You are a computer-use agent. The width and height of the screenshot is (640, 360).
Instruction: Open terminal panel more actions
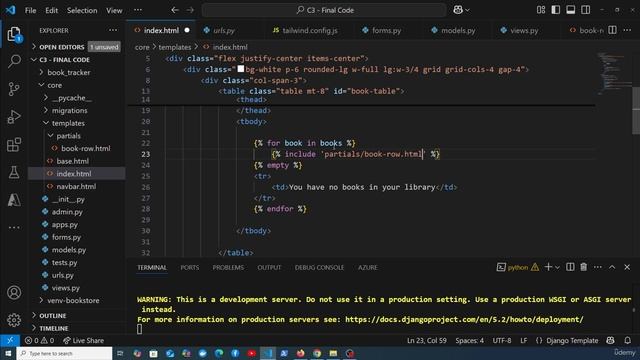(598, 267)
